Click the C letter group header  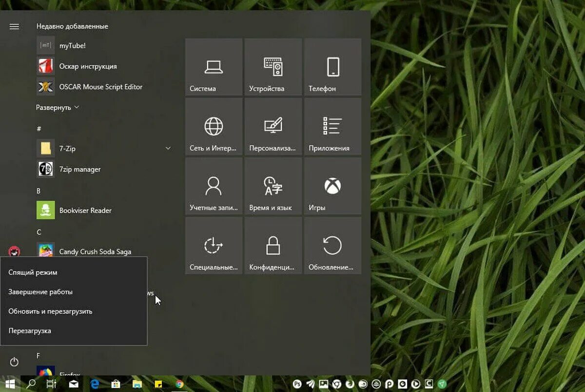click(x=39, y=232)
